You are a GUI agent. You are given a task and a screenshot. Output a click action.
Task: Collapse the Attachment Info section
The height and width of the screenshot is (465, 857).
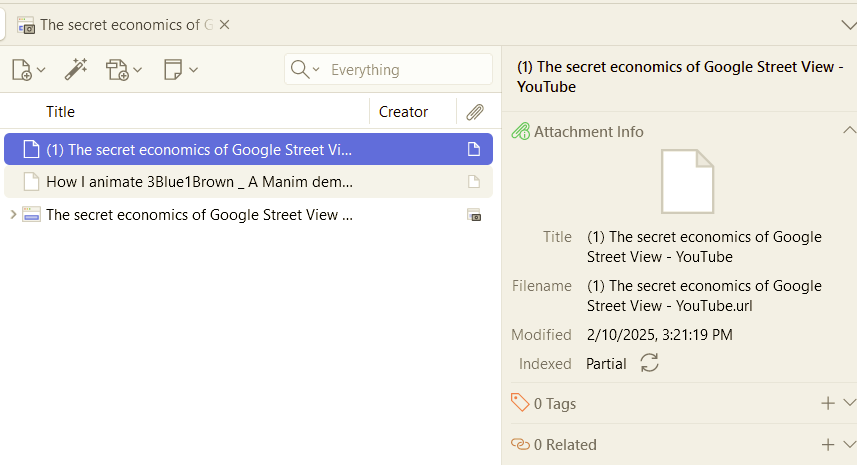tap(849, 131)
